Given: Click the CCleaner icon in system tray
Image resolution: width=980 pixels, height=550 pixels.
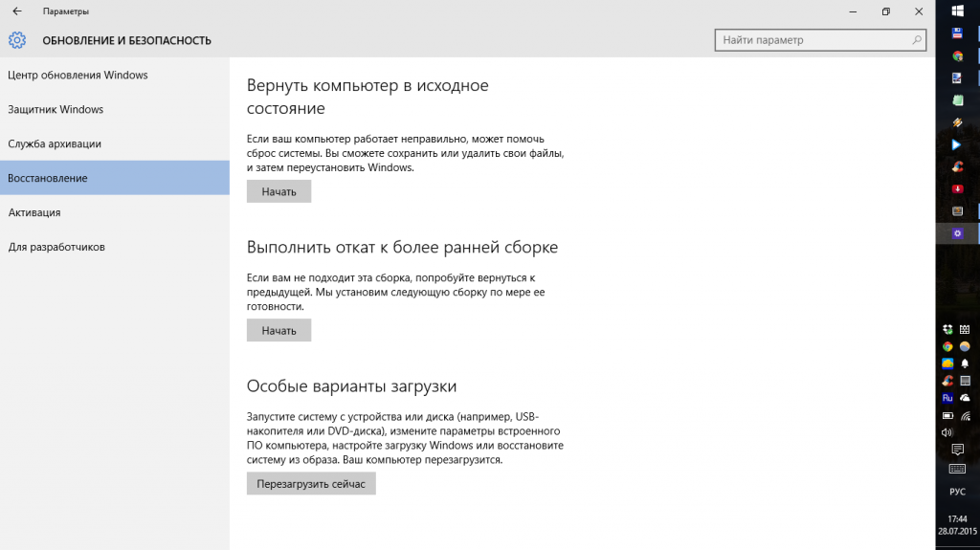Looking at the screenshot, I should coord(947,381).
